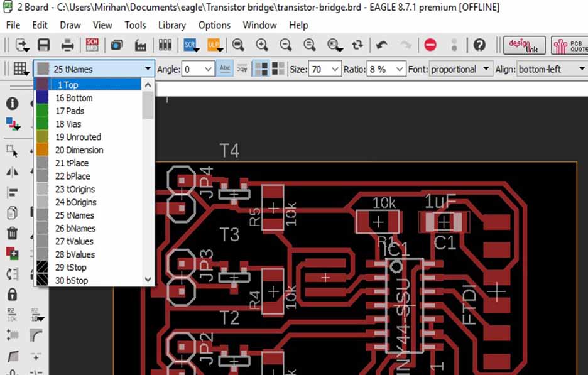Image resolution: width=588 pixels, height=375 pixels.
Task: Undo the last action arrow
Action: tap(382, 45)
